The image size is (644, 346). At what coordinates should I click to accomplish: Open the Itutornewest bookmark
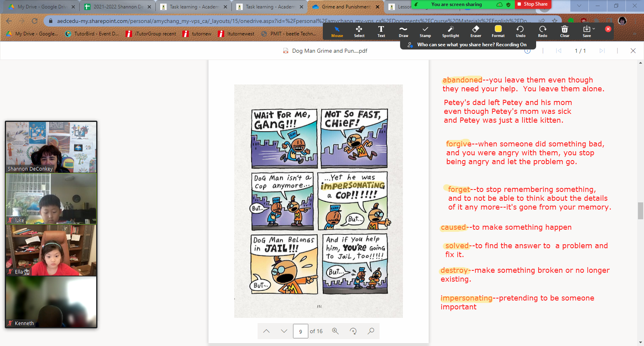click(x=236, y=34)
